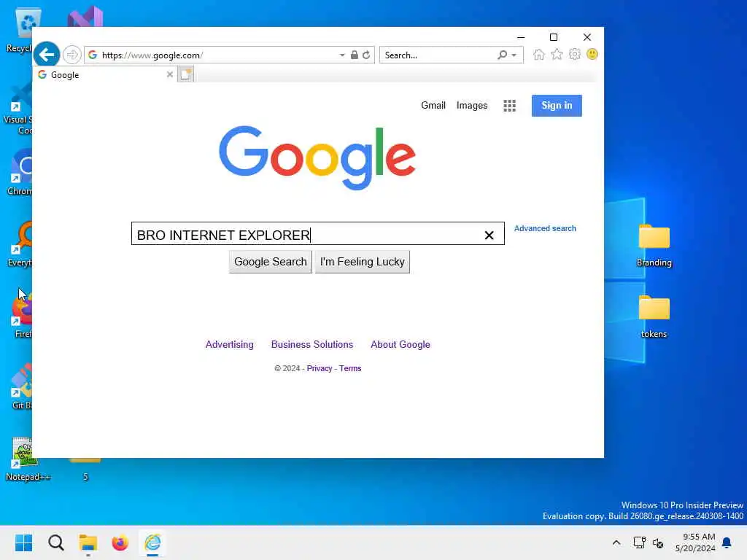Select the Google tab

click(104, 75)
